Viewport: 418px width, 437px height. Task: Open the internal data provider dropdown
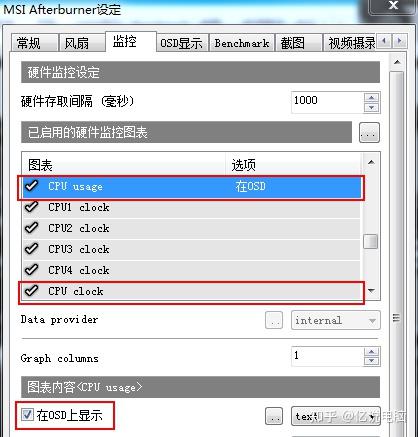click(335, 320)
